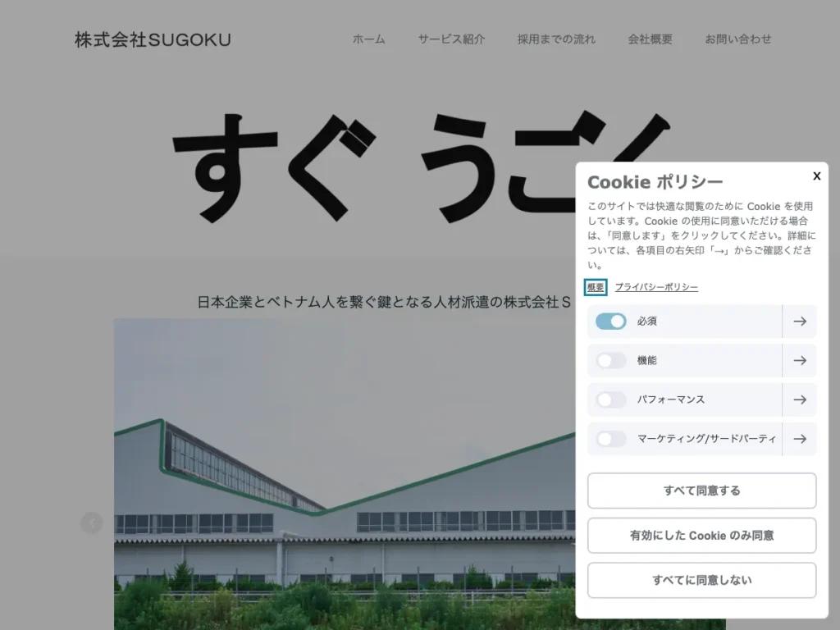The height and width of the screenshot is (630, 840).
Task: Open the プライバシーポリシー link
Action: 656,287
